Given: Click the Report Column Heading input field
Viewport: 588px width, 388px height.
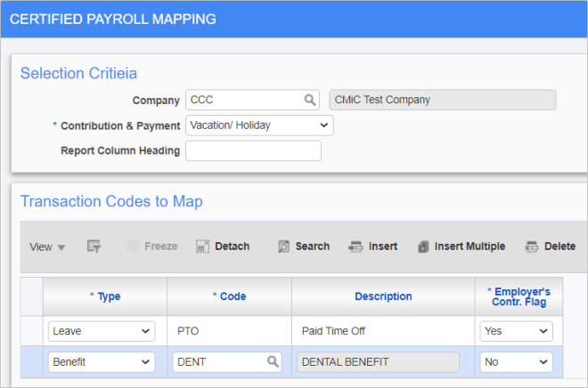Looking at the screenshot, I should pos(254,151).
